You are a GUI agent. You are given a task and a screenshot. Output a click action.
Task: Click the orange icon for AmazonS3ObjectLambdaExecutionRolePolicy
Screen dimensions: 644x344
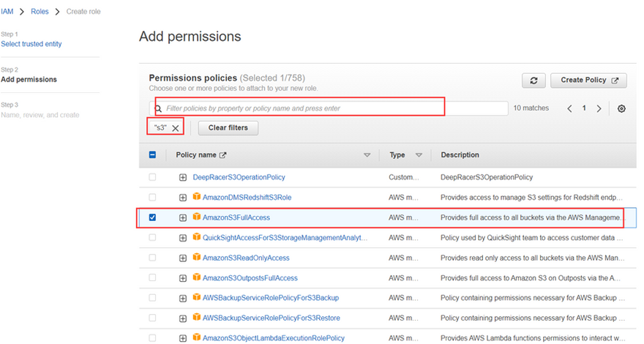tap(197, 337)
